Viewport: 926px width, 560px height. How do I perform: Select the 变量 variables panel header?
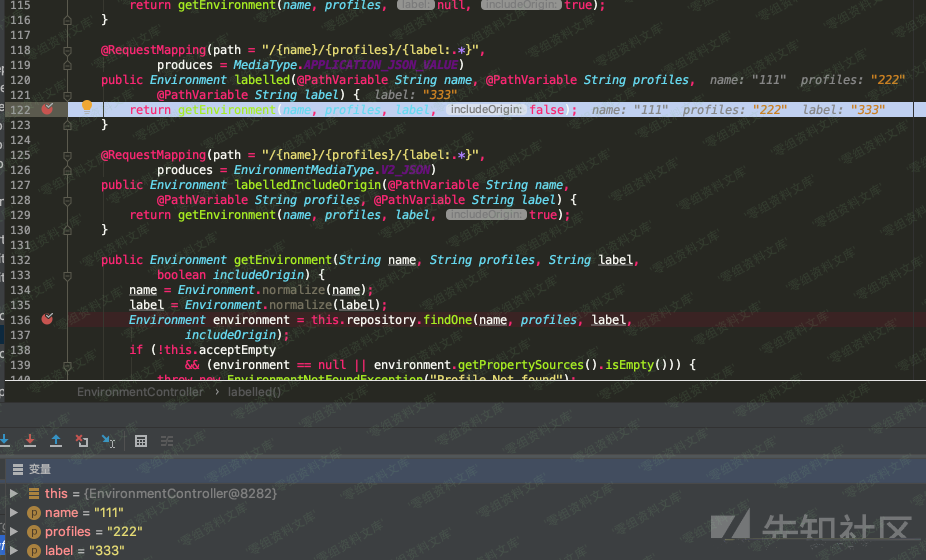39,469
